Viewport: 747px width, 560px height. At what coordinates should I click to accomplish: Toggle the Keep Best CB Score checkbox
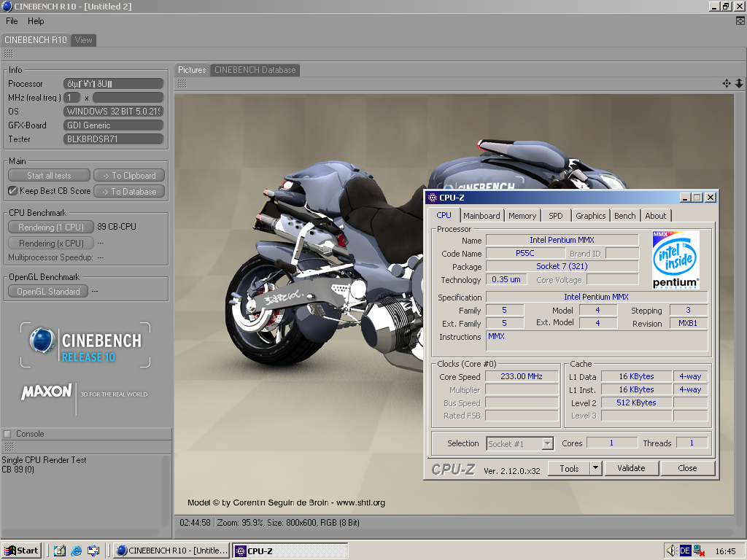point(12,191)
